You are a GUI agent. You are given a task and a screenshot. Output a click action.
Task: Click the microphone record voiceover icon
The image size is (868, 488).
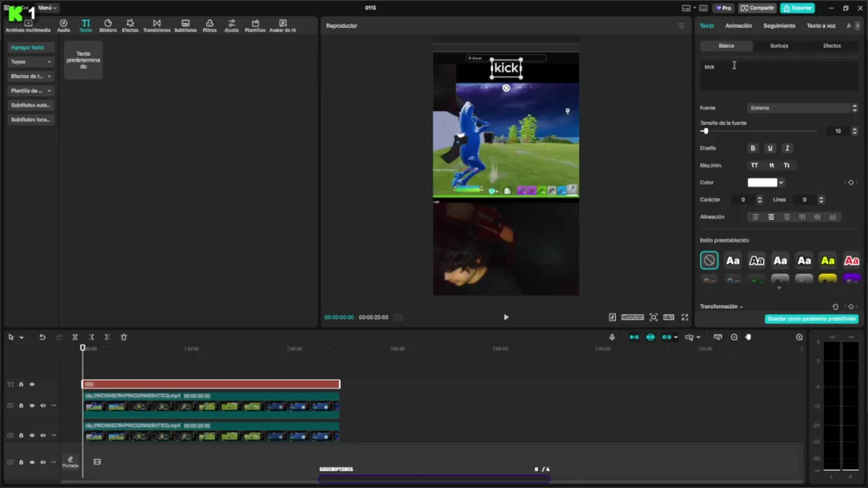612,337
